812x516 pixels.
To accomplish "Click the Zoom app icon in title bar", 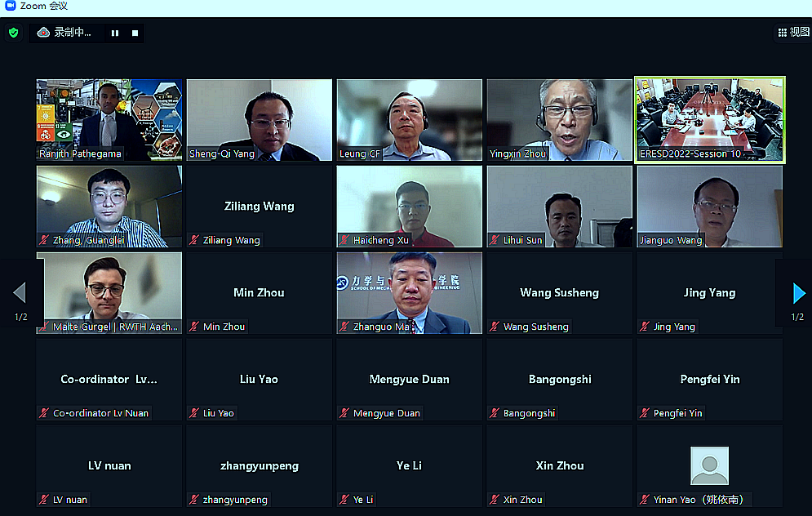I will click(10, 6).
